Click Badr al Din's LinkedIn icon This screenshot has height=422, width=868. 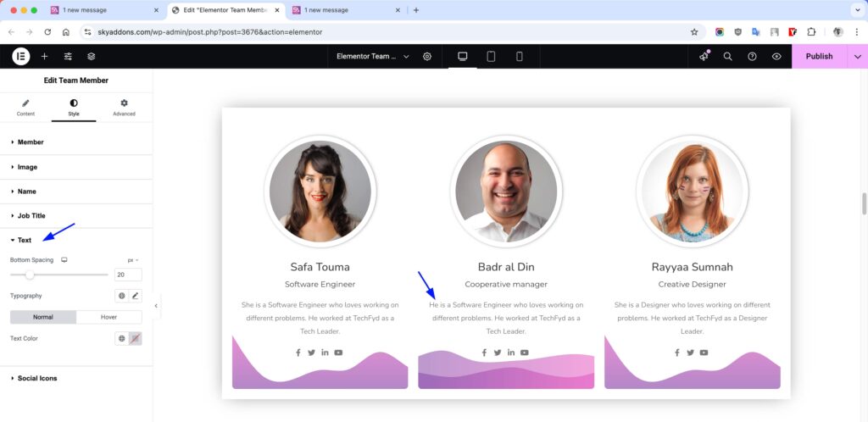511,353
